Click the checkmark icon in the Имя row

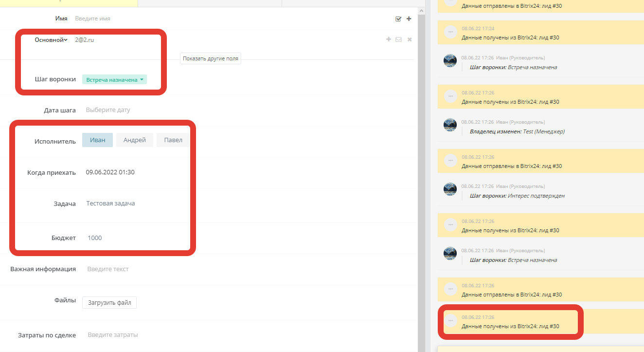[x=398, y=19]
